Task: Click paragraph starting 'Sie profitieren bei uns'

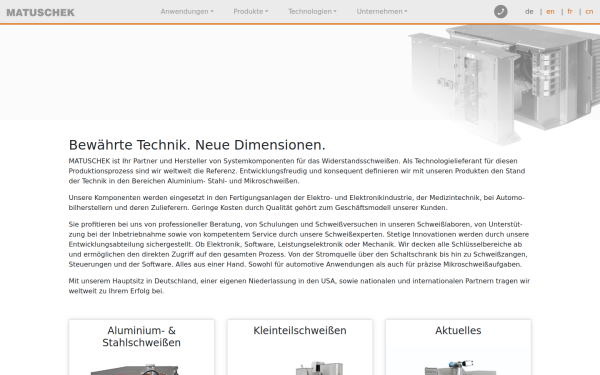Action: pos(300,244)
